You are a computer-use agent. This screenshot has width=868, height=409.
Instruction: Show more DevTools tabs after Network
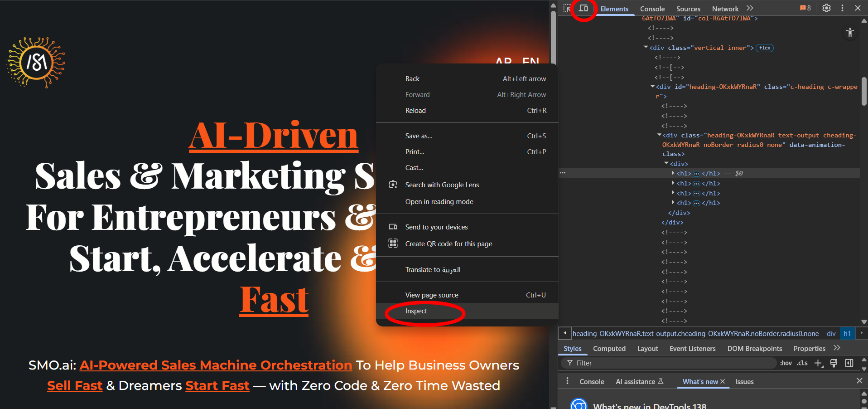pos(750,8)
